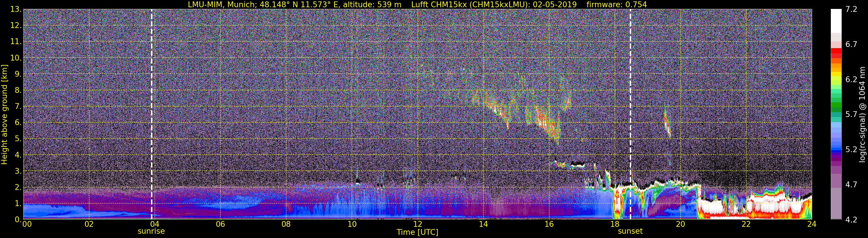Click the colorbar value label '6.2'
Image resolution: width=868 pixels, height=238 pixels.
[x=851, y=79]
